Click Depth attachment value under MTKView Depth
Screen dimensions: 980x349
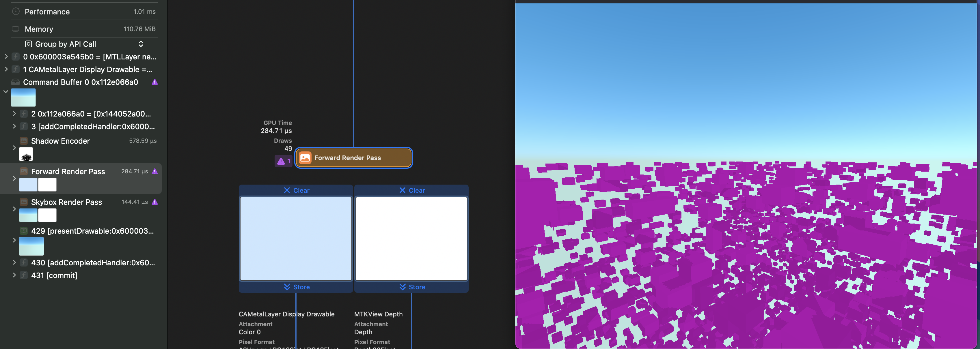click(363, 332)
